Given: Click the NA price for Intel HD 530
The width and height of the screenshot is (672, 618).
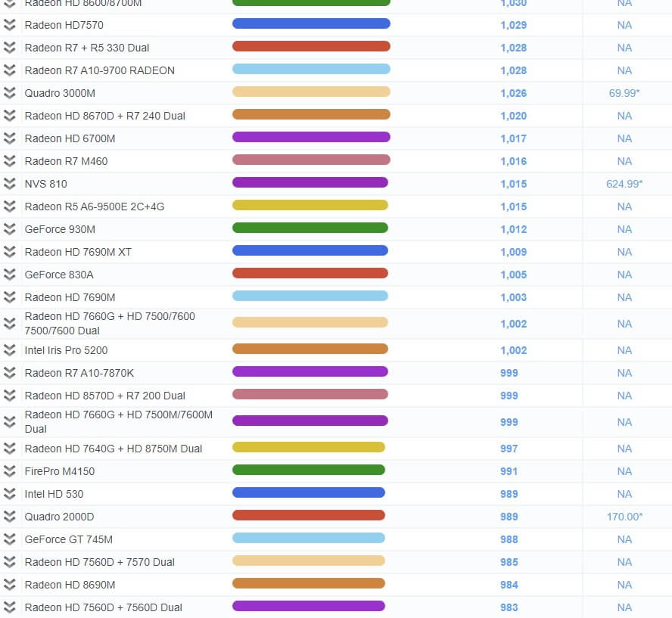Looking at the screenshot, I should [x=624, y=494].
